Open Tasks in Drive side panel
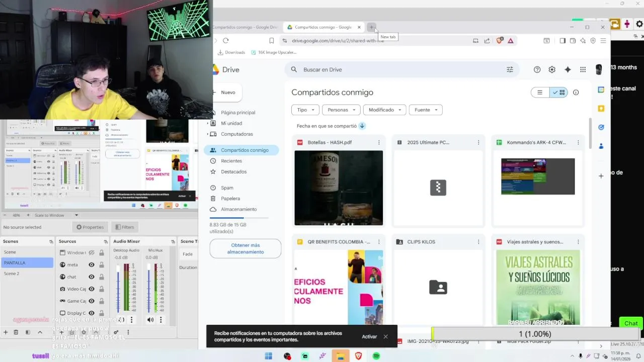The height and width of the screenshot is (362, 644). coord(601,127)
